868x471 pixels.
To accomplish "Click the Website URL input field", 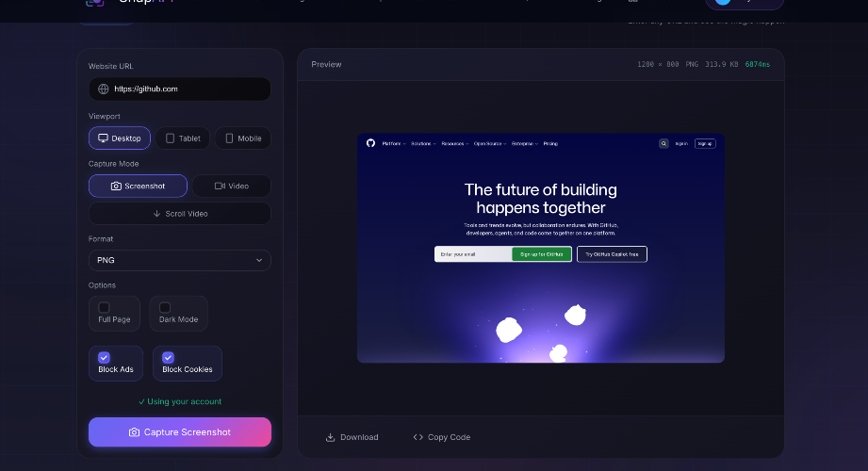I will [180, 89].
